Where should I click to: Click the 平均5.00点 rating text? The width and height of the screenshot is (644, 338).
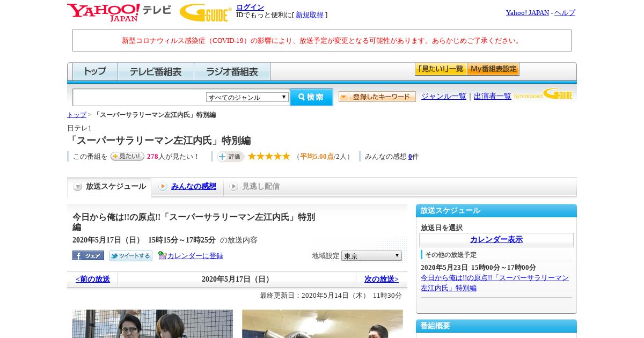pos(317,157)
